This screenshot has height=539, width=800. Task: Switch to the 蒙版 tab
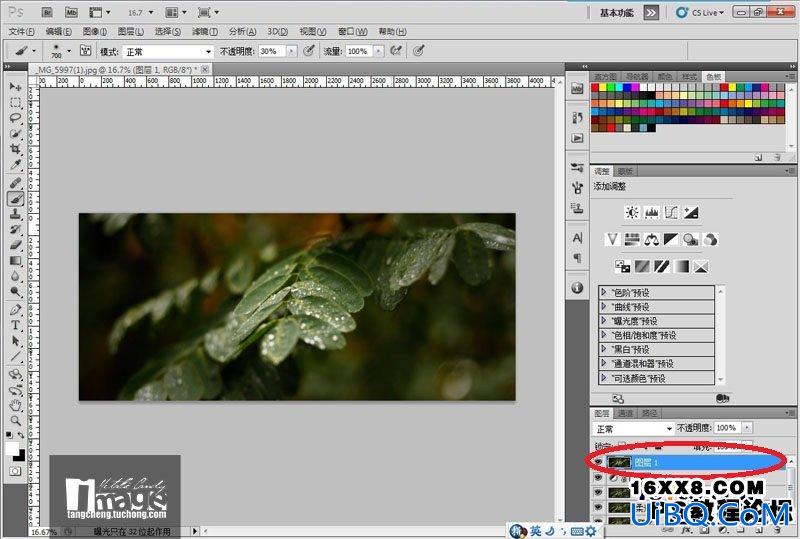(x=625, y=171)
